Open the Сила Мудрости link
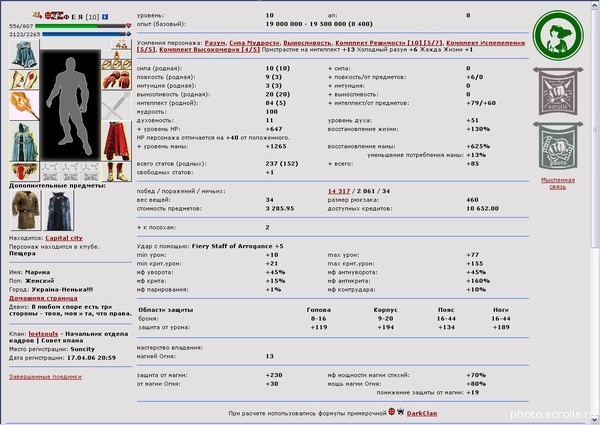The height and width of the screenshot is (425, 600). point(254,43)
